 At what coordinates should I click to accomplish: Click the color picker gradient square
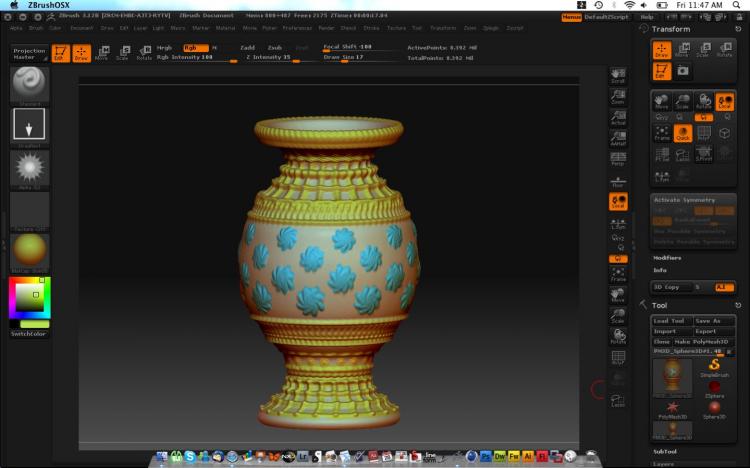27,299
